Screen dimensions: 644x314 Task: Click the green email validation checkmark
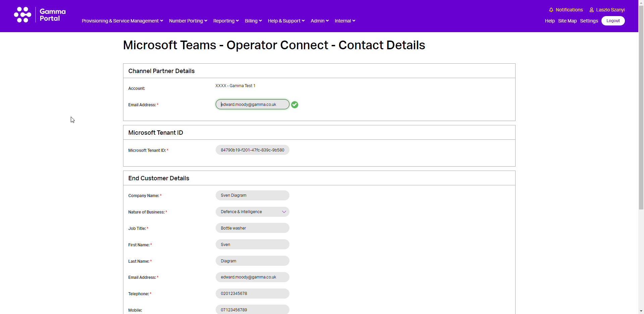294,105
